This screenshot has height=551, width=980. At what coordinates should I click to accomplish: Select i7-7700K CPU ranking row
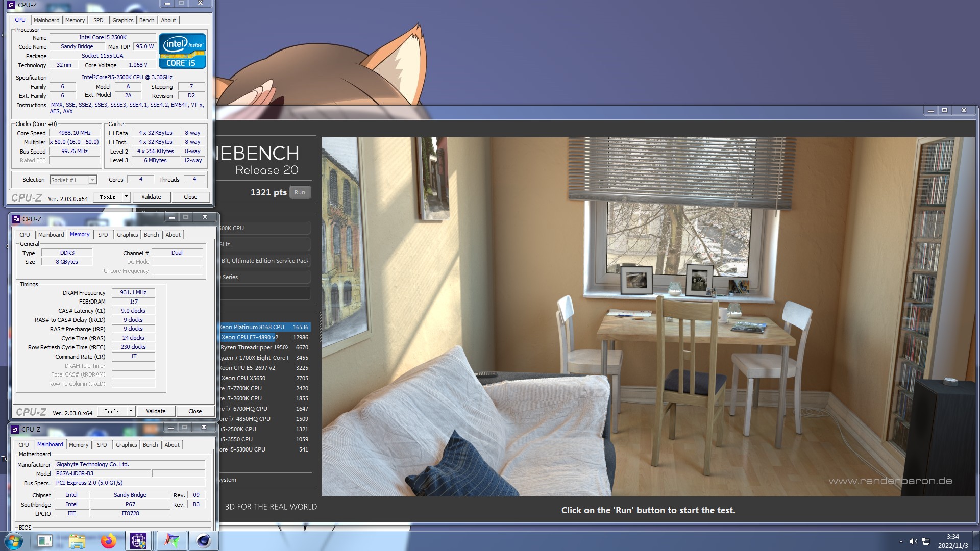click(265, 388)
